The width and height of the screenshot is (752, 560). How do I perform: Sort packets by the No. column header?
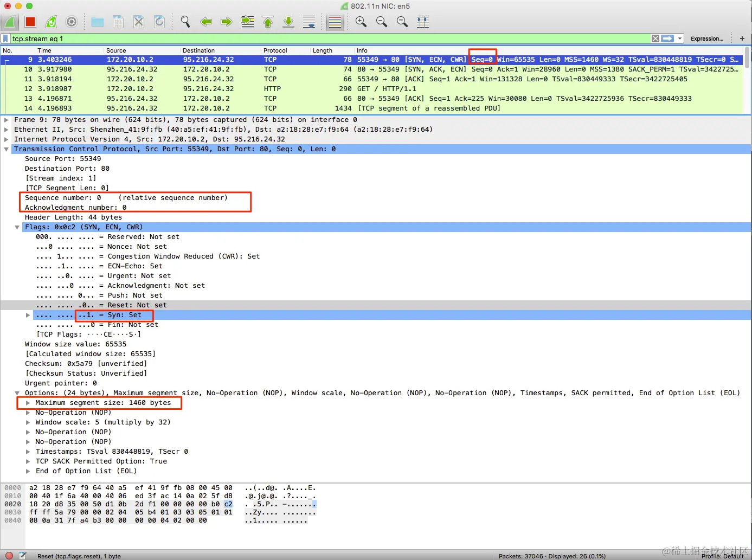click(17, 50)
